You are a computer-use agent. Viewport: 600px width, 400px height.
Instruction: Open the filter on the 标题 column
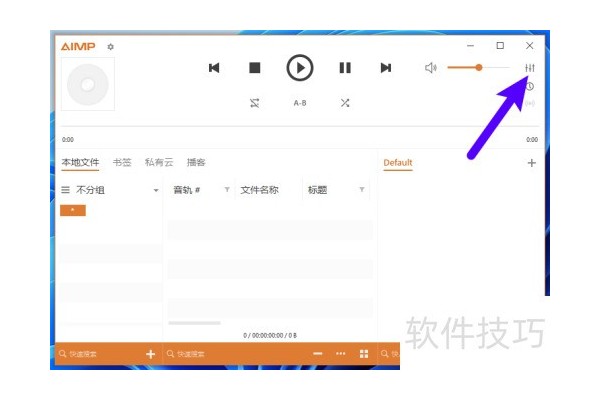coord(362,189)
